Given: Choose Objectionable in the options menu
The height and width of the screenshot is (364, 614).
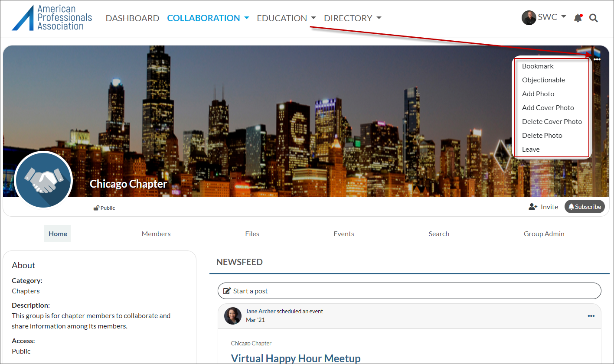Looking at the screenshot, I should pyautogui.click(x=543, y=80).
